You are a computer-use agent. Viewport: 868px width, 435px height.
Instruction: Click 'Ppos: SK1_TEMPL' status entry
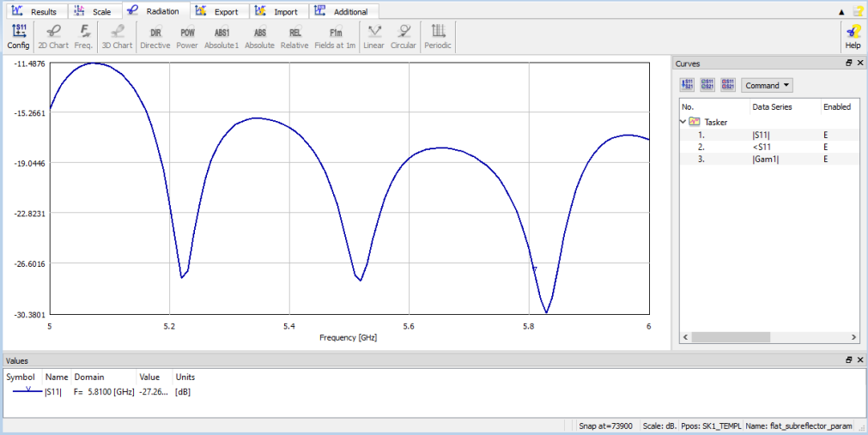(711, 426)
